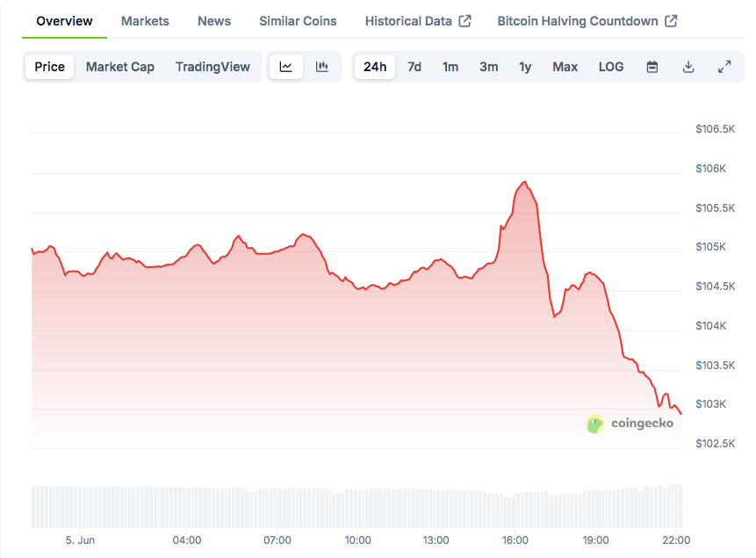Switch chart to Market Cap
756x558 pixels.
click(x=120, y=67)
